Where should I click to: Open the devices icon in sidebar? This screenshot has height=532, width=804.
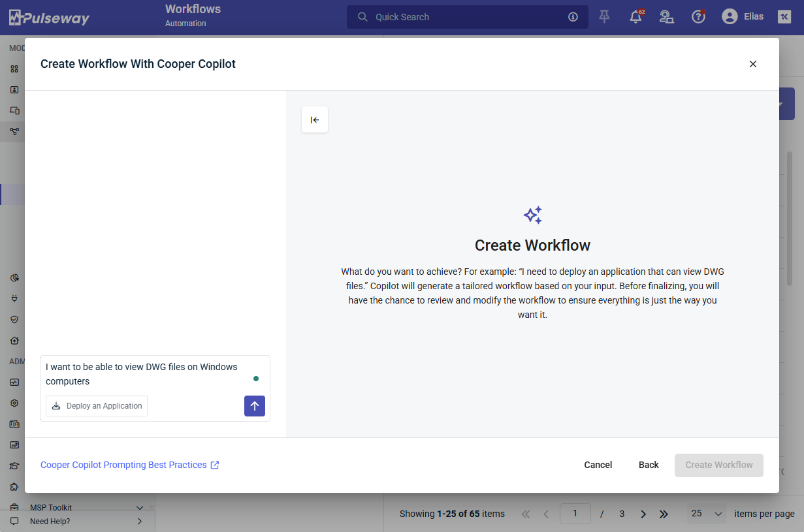point(14,110)
